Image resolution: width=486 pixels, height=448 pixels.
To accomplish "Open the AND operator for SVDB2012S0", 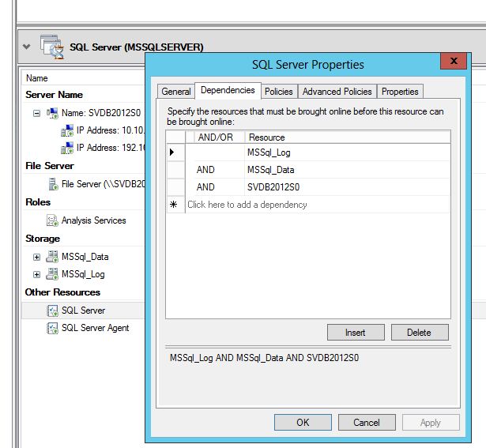I will [220, 187].
